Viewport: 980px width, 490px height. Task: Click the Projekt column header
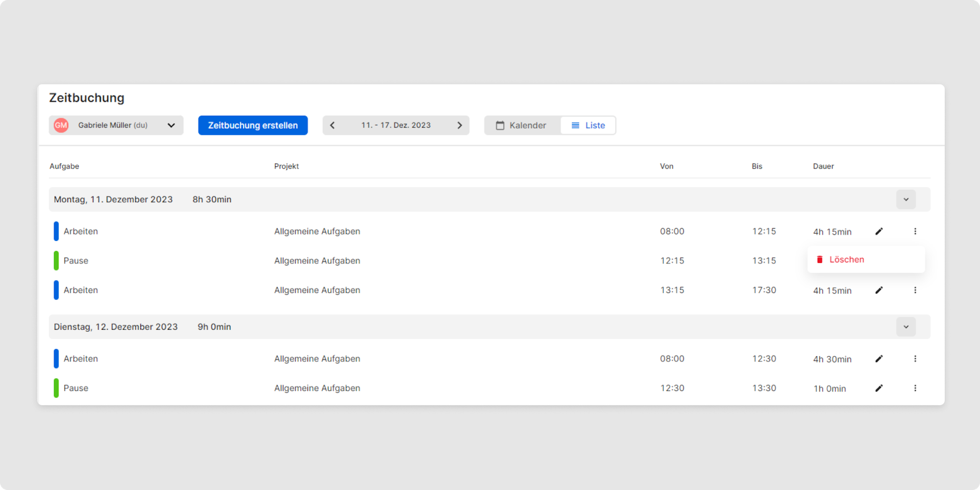point(286,166)
